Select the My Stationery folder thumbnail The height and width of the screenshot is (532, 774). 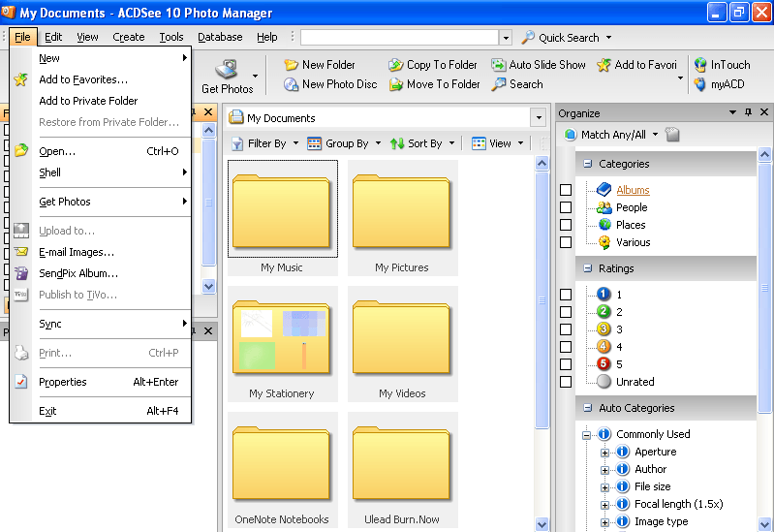click(x=282, y=344)
